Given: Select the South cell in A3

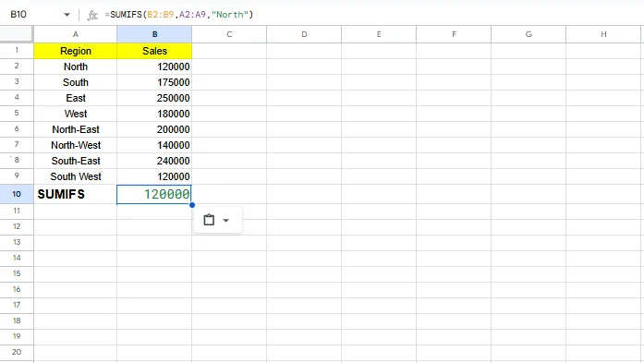Looking at the screenshot, I should [x=76, y=82].
